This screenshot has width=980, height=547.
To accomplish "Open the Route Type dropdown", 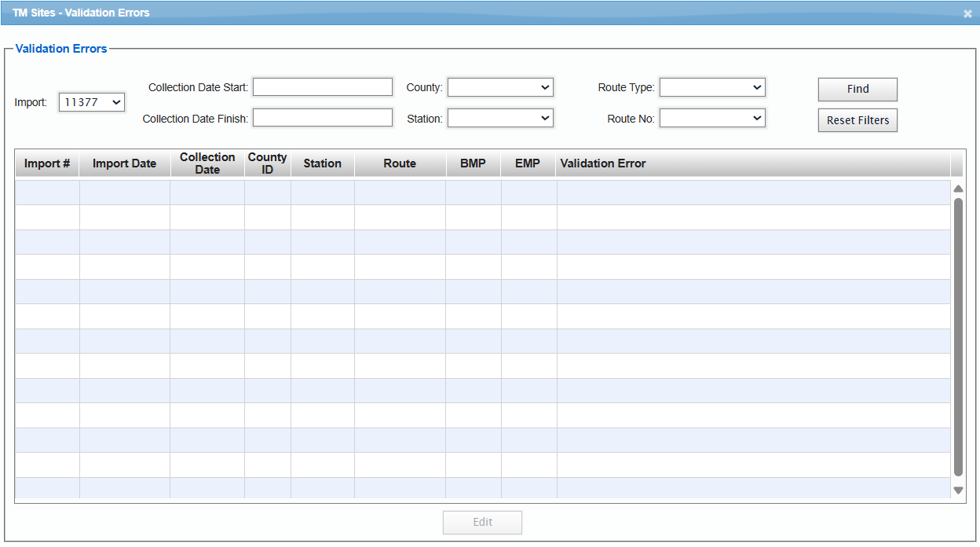I will click(711, 87).
